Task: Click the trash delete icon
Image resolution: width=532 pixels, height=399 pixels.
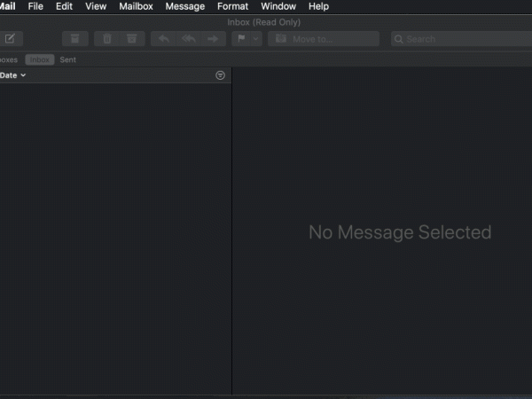Action: pos(107,39)
